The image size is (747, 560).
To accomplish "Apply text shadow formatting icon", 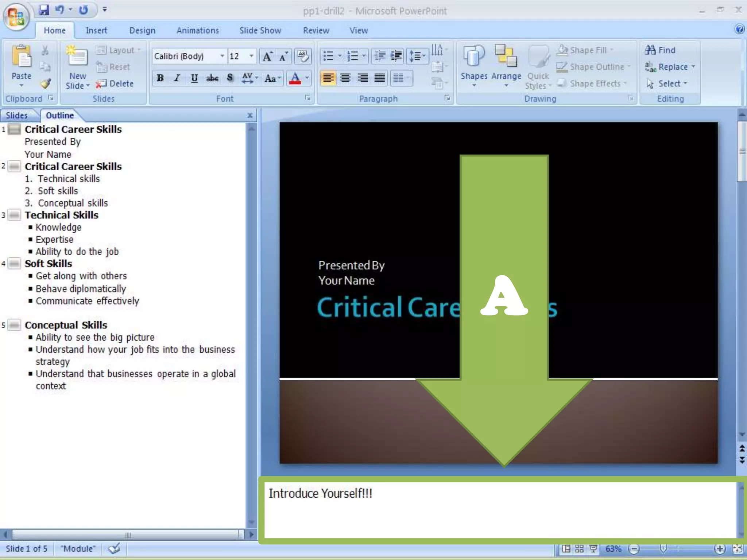I will pyautogui.click(x=230, y=78).
